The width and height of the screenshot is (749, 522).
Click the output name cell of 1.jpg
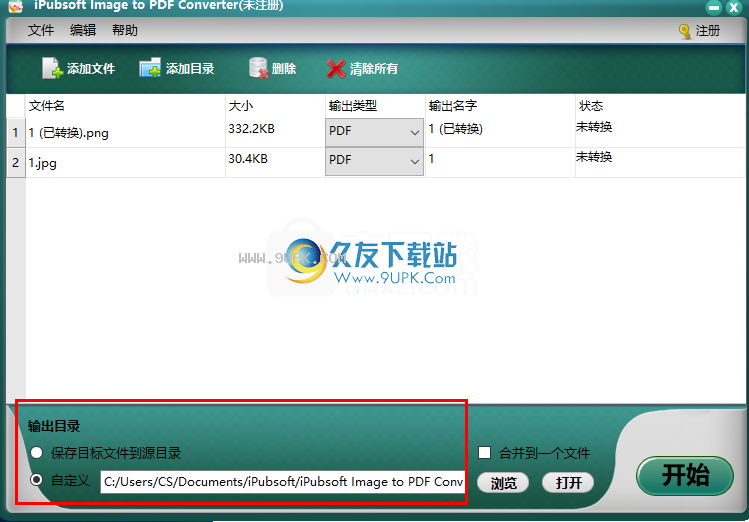(500, 162)
